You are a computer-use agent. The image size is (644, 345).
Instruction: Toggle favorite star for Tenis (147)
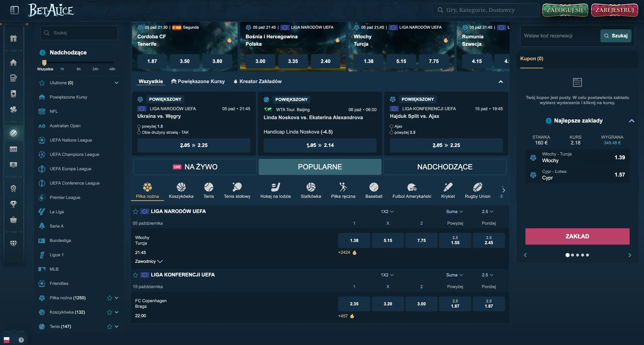109,326
